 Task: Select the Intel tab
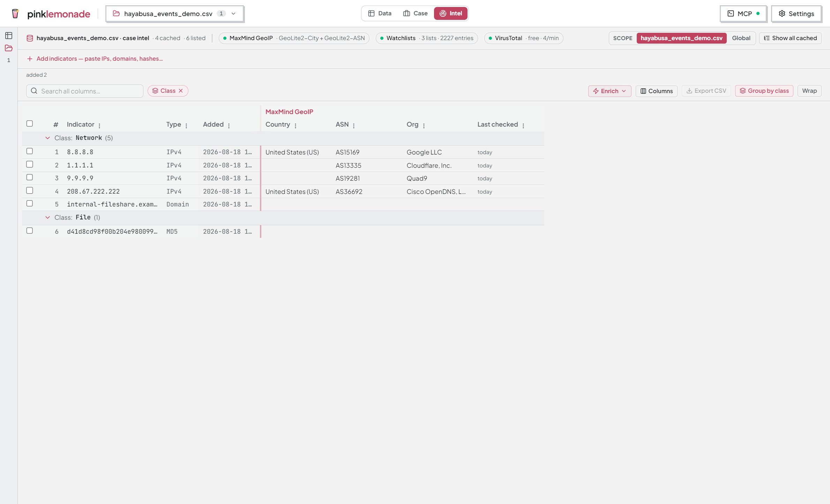point(451,13)
